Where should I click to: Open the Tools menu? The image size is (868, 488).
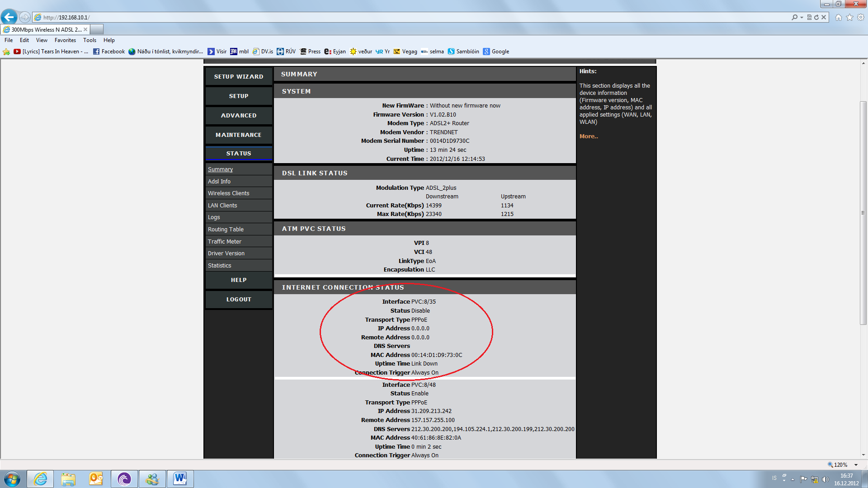click(x=90, y=40)
